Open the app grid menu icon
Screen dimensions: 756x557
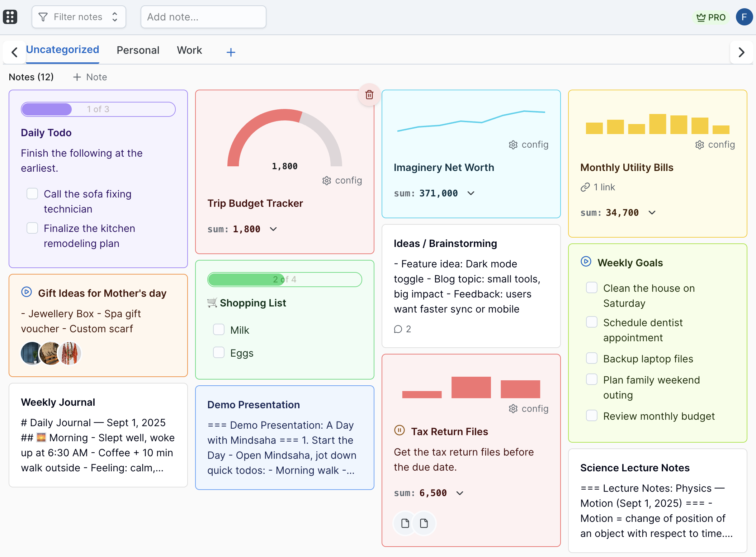10,17
